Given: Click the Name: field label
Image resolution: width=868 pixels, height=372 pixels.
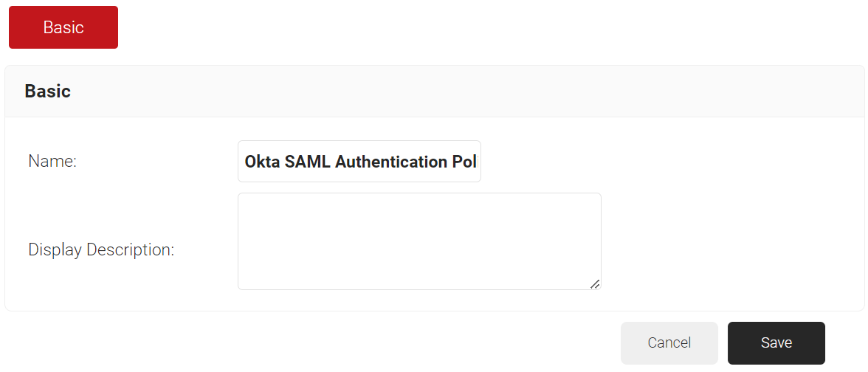Looking at the screenshot, I should [52, 162].
